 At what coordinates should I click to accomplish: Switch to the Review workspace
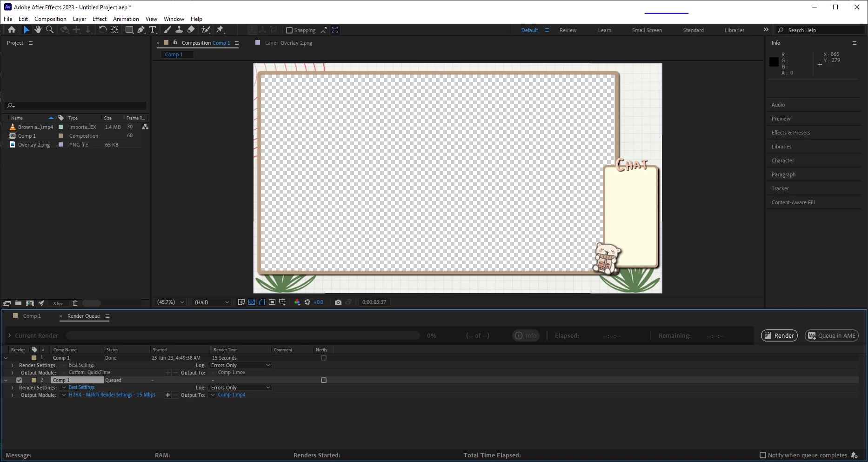[568, 30]
